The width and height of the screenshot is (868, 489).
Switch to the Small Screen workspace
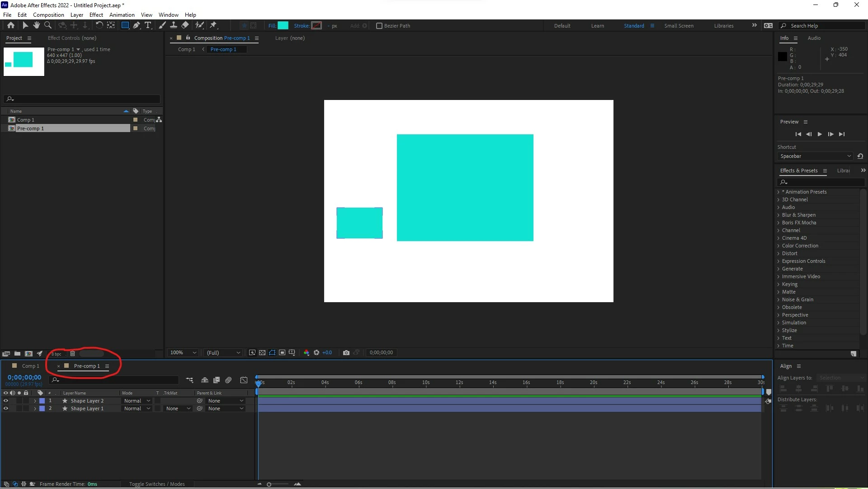(679, 26)
